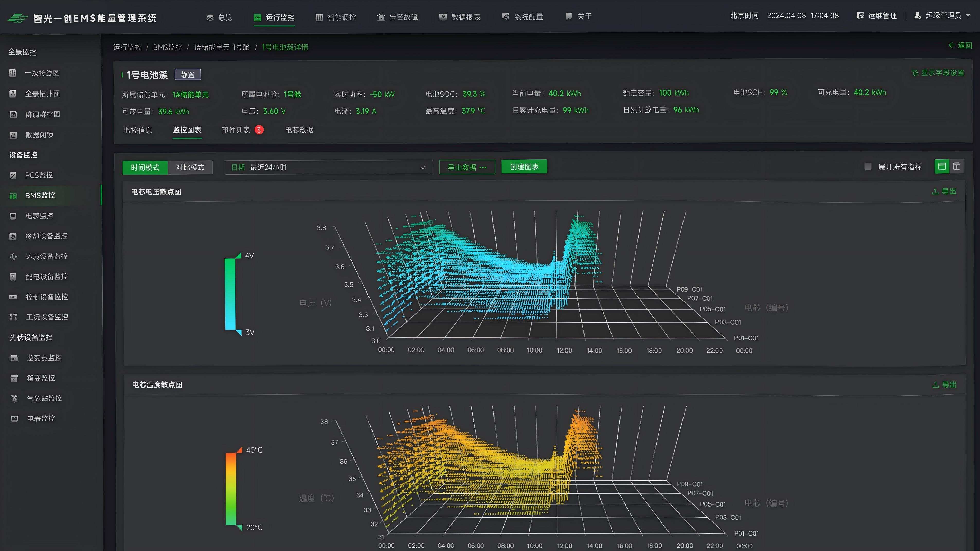980x551 pixels.
Task: Click the 一次接线图 sidebar icon
Action: coord(13,73)
